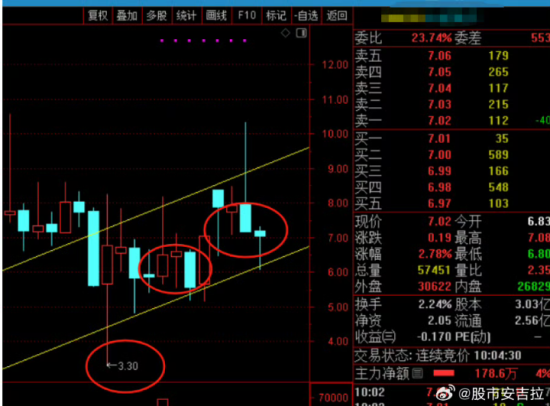Open F10 company info
This screenshot has width=550, height=406.
click(247, 15)
